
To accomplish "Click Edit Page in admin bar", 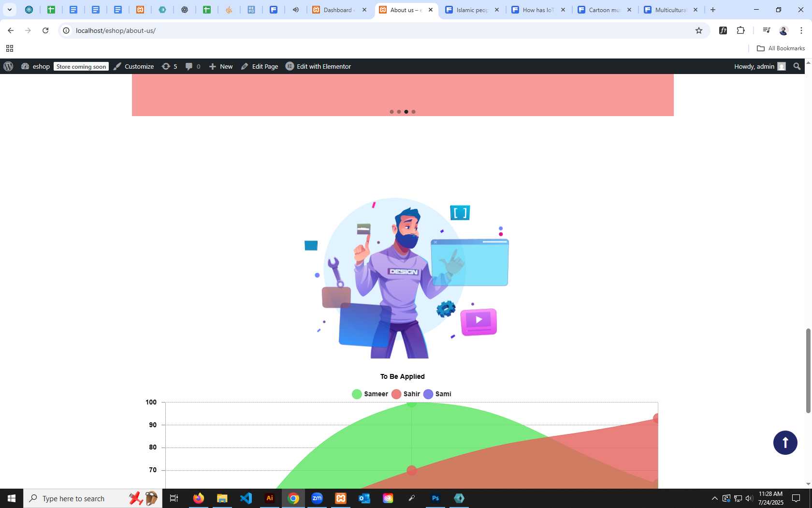I will pos(260,66).
